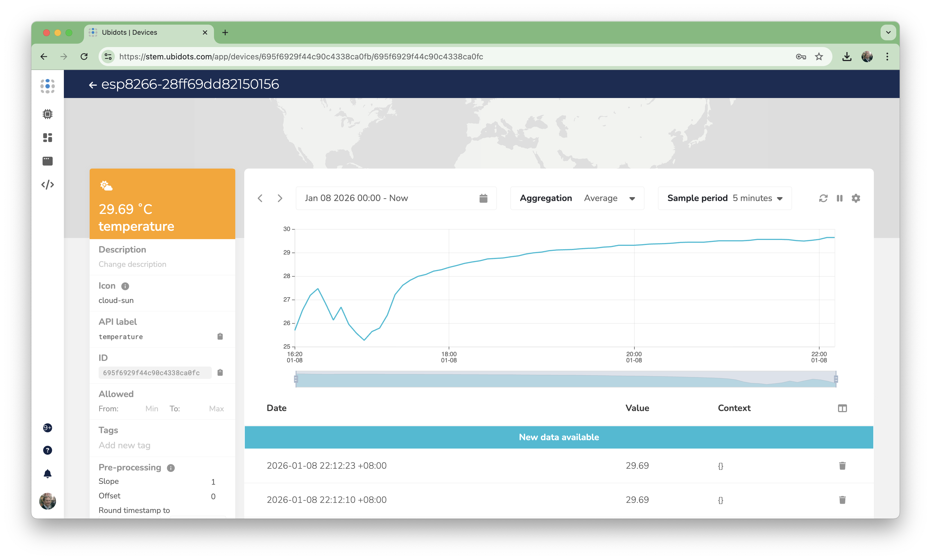Grab the left handle of chart range slider
Viewport: 931px width, 560px height.
pyautogui.click(x=296, y=379)
